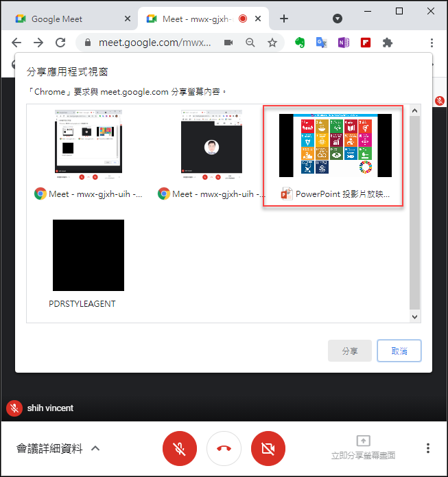Click the window list scroll down arrow
The image size is (448, 477).
pos(414,316)
